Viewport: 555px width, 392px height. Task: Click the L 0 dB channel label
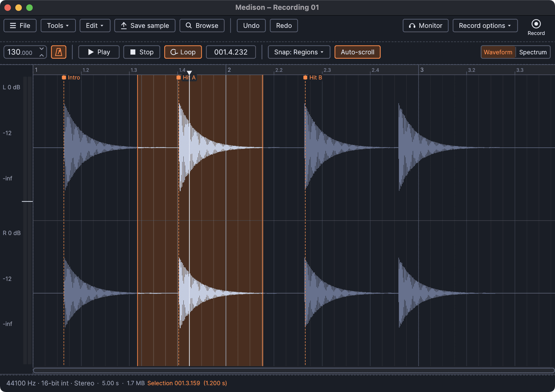click(x=12, y=87)
